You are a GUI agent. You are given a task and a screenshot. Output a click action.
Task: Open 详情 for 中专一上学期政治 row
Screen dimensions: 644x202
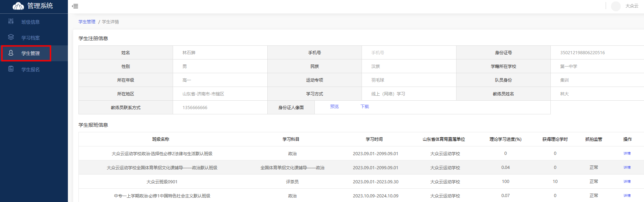(x=627, y=196)
